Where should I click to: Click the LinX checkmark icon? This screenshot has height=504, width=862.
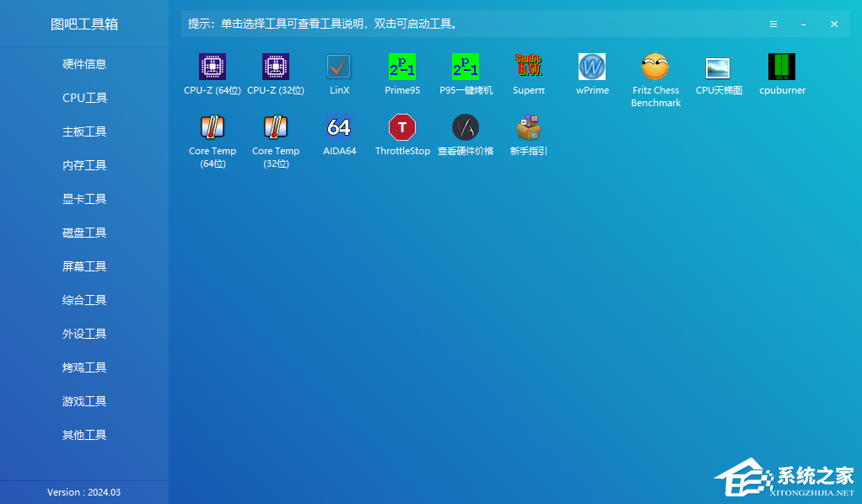[x=339, y=67]
